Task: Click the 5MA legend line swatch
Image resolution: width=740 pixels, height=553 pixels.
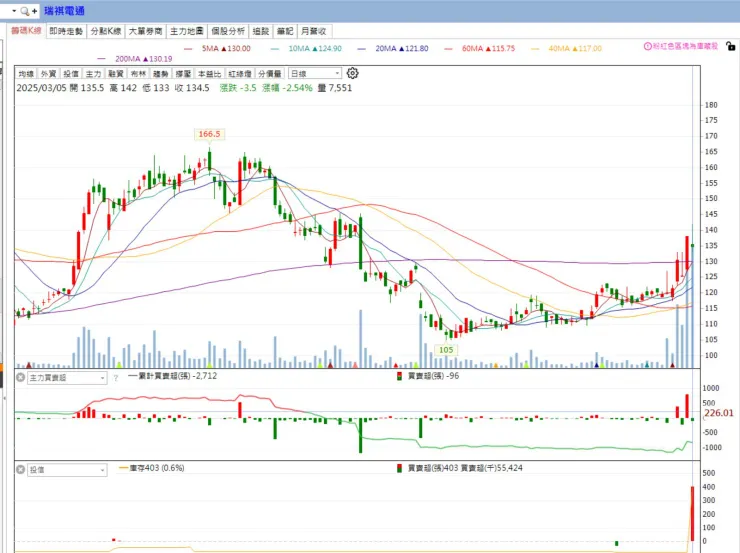Action: click(x=189, y=49)
